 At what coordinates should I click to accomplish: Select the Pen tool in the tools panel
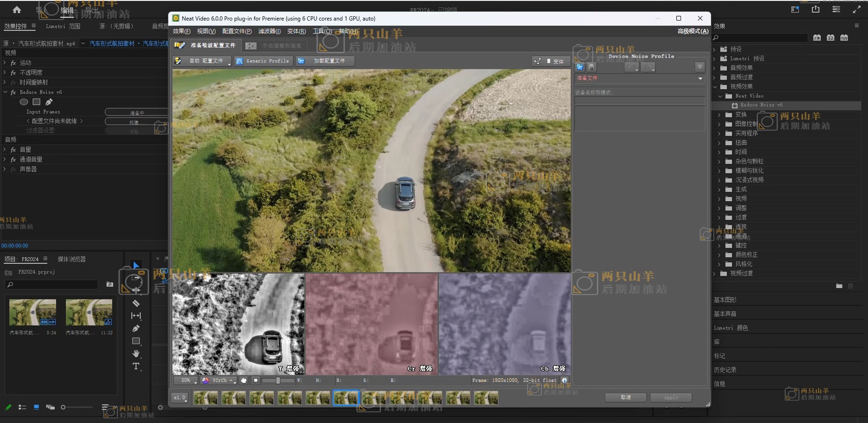click(136, 329)
